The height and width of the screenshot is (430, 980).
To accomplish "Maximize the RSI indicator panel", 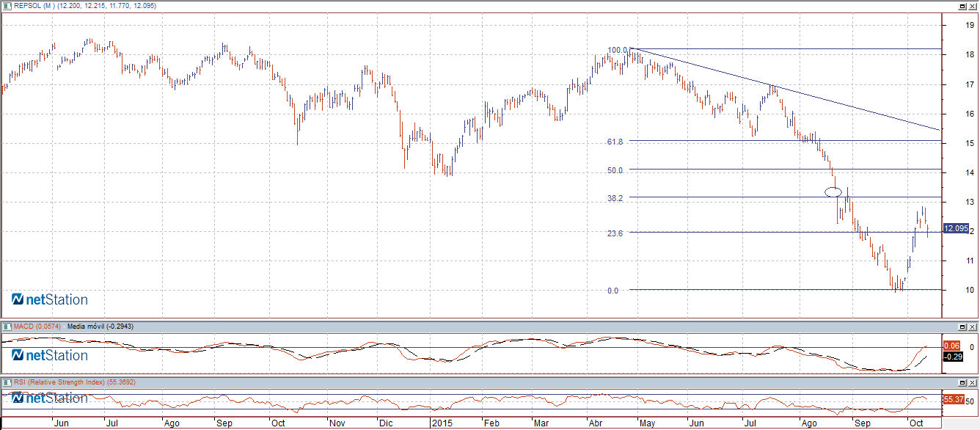I will 962,382.
